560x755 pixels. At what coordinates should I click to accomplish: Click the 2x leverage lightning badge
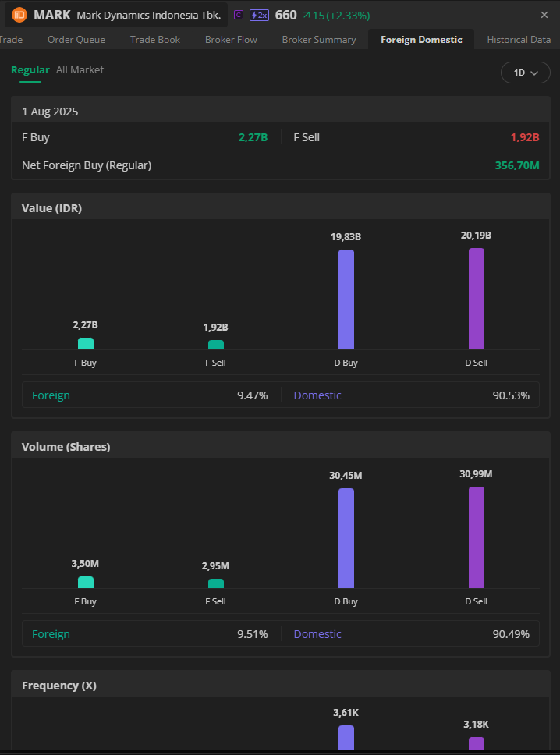(259, 15)
